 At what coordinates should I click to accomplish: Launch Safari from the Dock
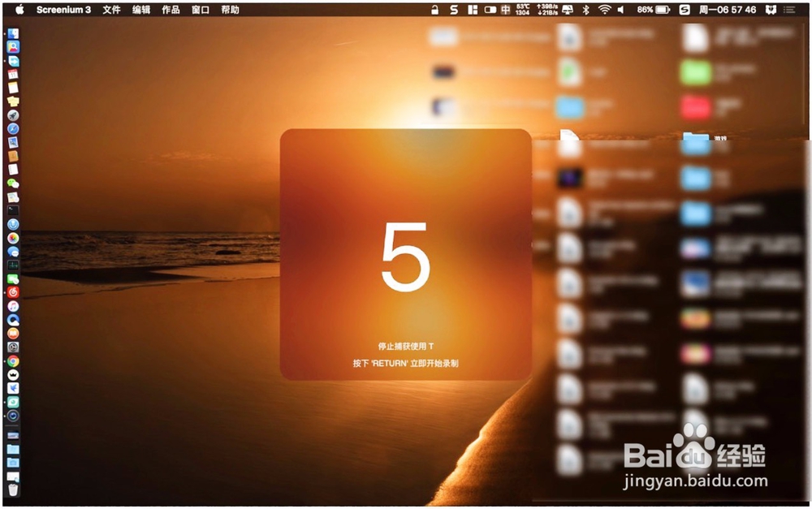pos(13,128)
